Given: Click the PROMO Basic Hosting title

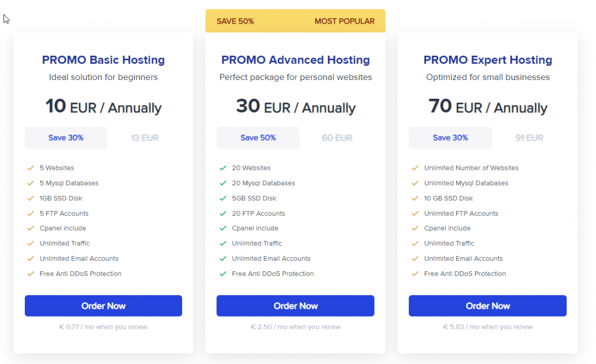Looking at the screenshot, I should pos(103,60).
